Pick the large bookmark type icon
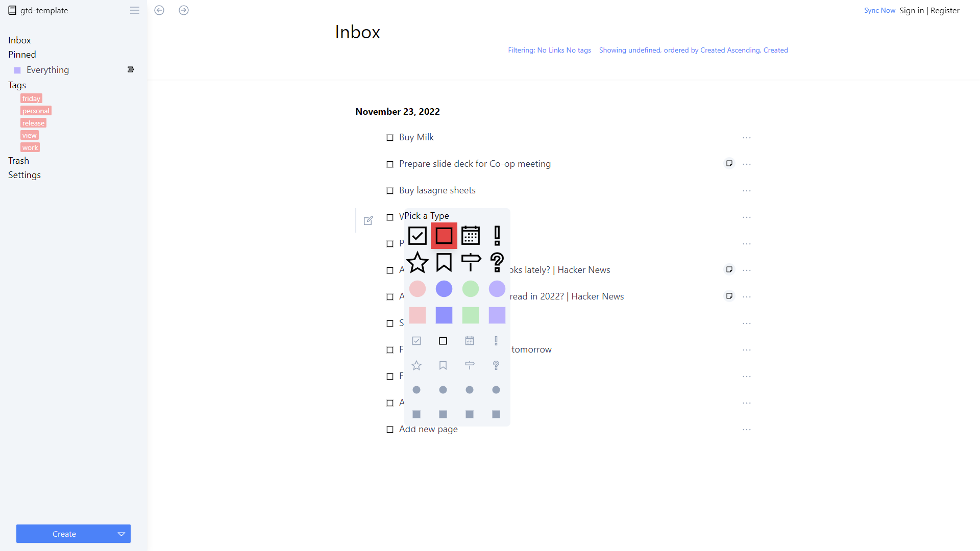 click(444, 262)
